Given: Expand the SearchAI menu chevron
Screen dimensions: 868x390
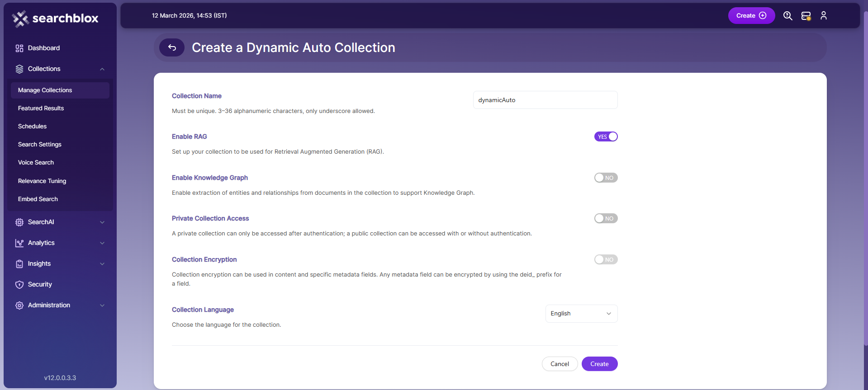Looking at the screenshot, I should pyautogui.click(x=102, y=222).
